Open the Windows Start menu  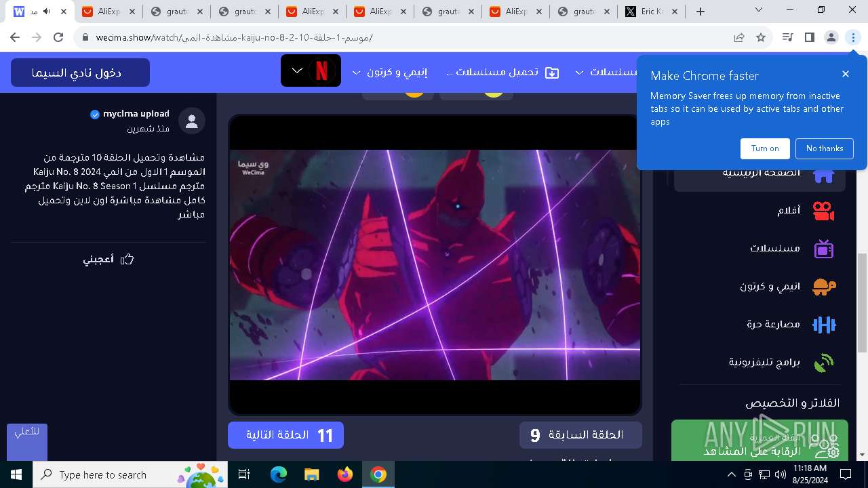click(x=16, y=474)
